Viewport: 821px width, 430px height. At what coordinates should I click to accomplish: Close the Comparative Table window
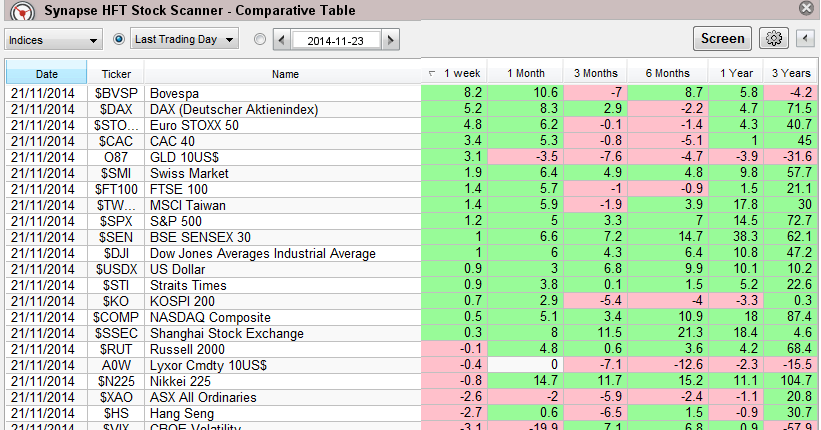806,8
